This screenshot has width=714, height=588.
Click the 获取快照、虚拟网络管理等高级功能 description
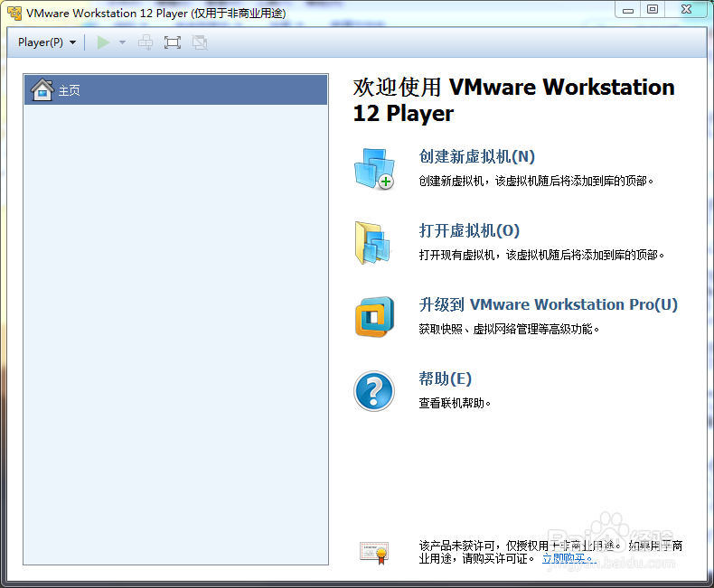click(x=509, y=329)
